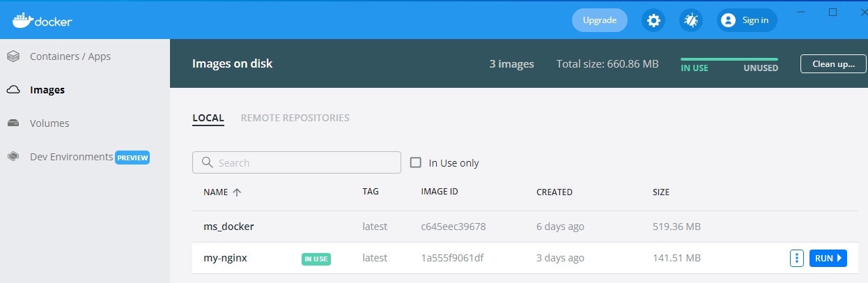Click the user avatar in Sign in

pyautogui.click(x=729, y=20)
